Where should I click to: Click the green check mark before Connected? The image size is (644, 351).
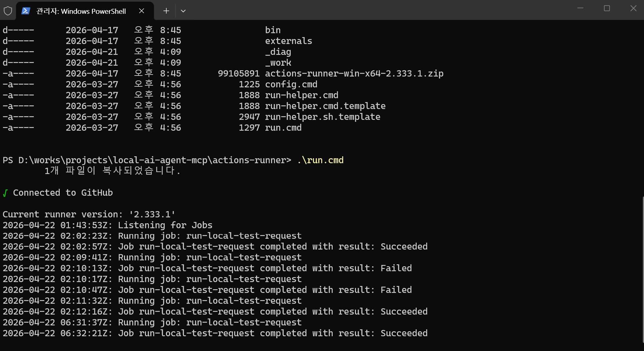(x=5, y=193)
